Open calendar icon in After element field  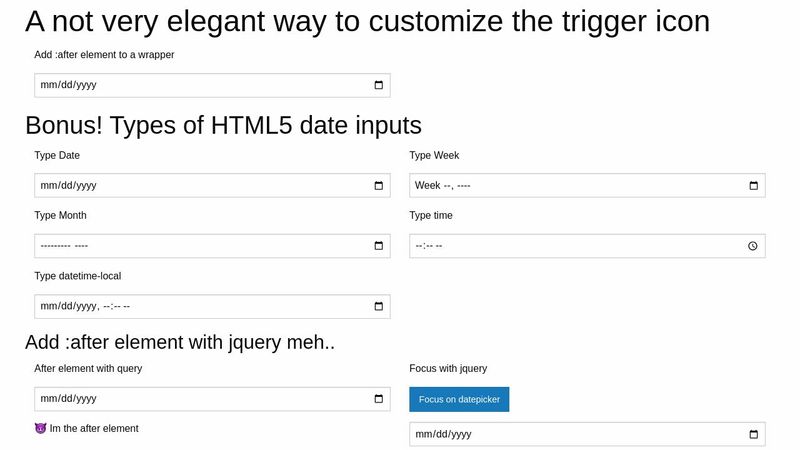pyautogui.click(x=379, y=399)
